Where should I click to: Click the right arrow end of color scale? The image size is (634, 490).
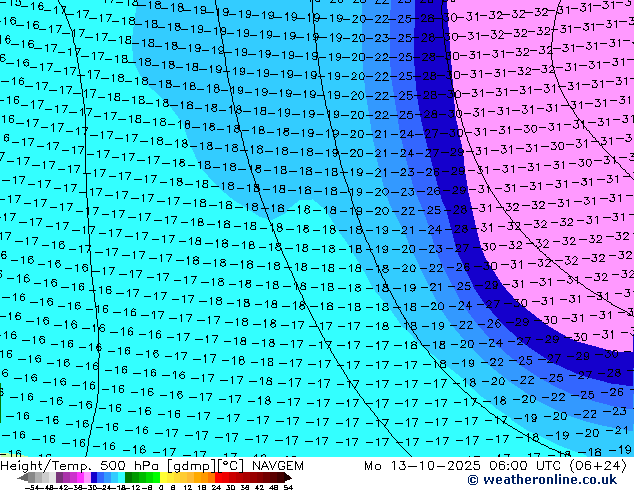289,477
